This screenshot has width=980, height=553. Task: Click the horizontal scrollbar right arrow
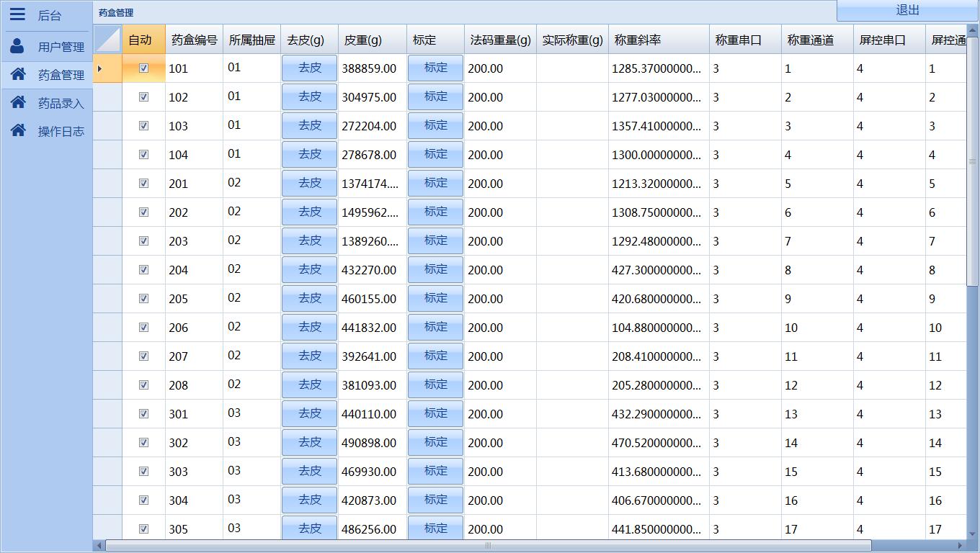[960, 546]
